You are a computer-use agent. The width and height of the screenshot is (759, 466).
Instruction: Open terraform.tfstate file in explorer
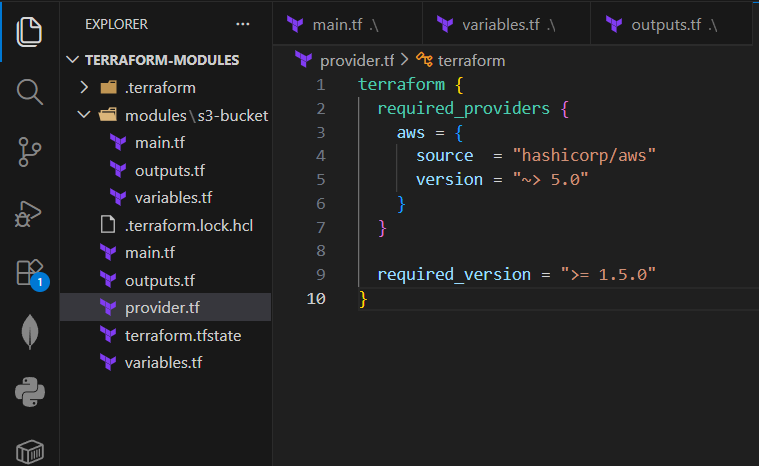click(183, 335)
